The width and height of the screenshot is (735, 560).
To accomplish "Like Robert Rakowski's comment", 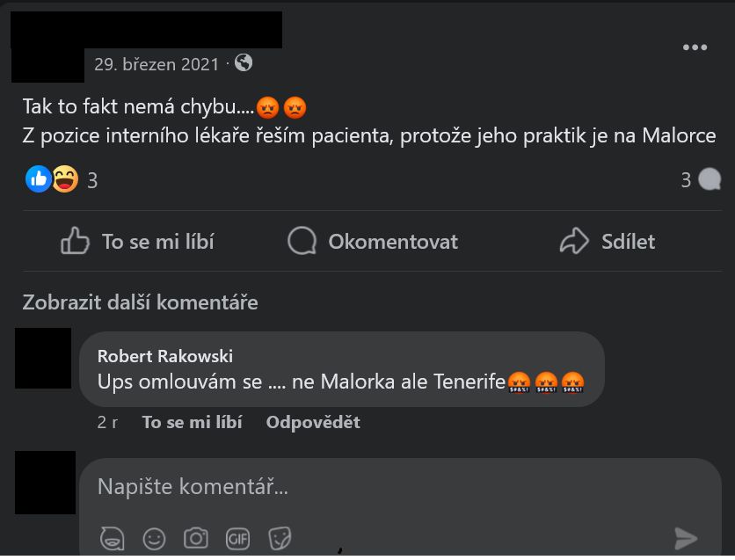I will click(x=193, y=422).
